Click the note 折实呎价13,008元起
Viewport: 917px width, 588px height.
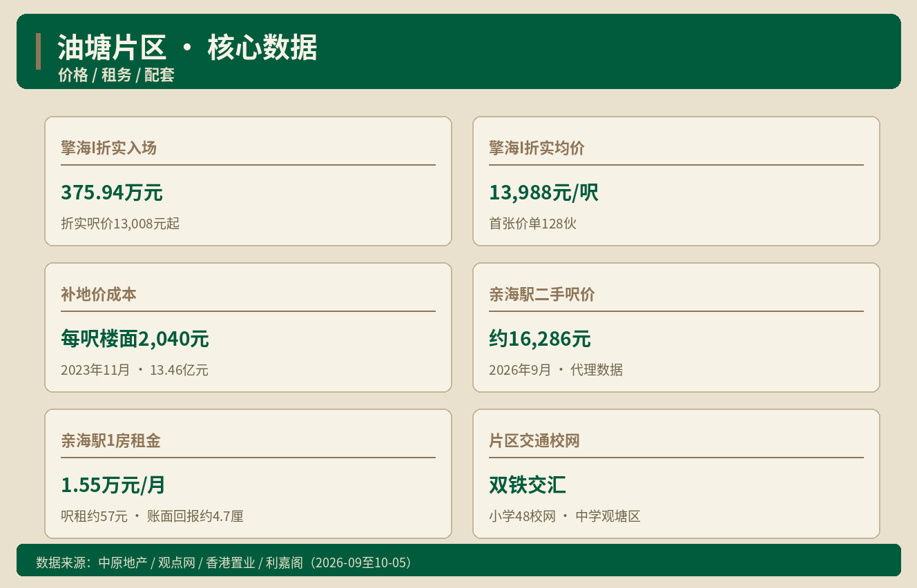point(120,224)
